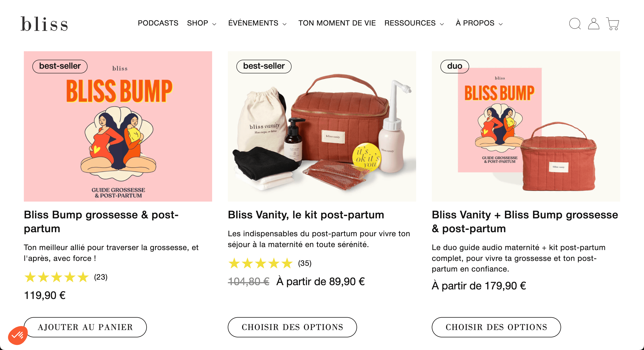This screenshot has width=644, height=350.
Task: Expand the Ressources dropdown menu
Action: 414,23
